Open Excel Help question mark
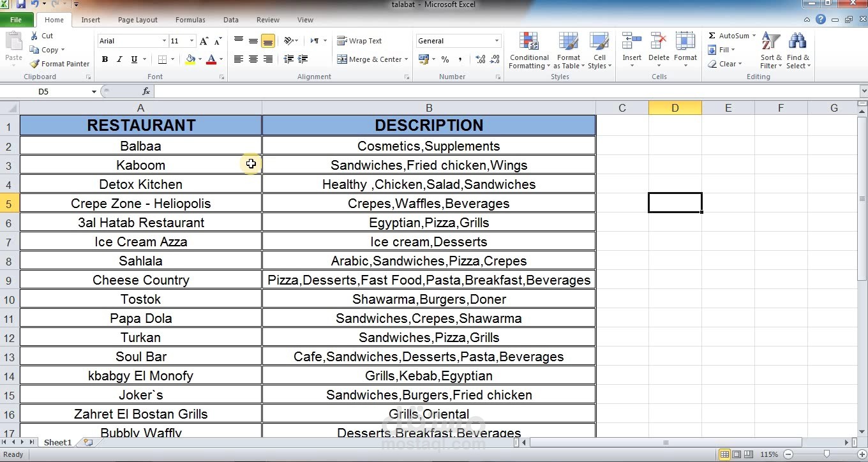 [821, 20]
